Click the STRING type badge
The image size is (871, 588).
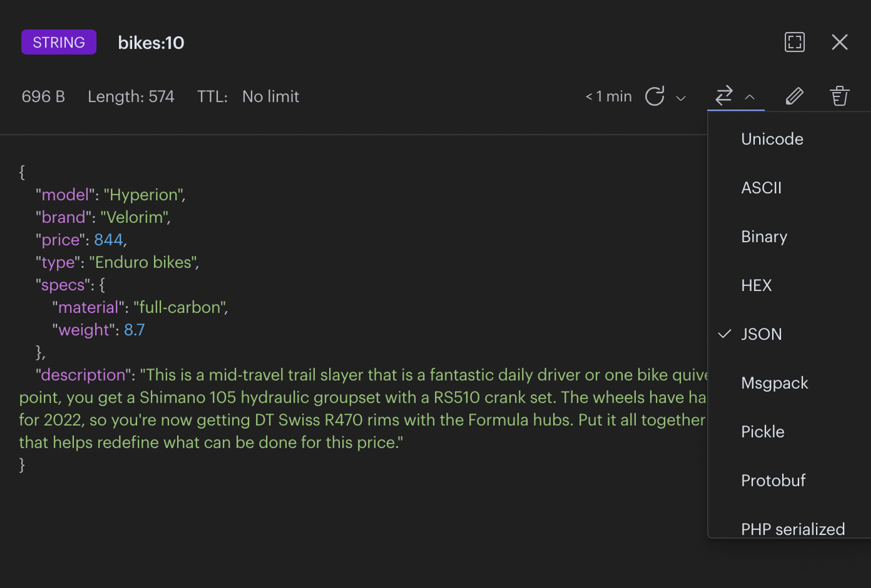59,42
